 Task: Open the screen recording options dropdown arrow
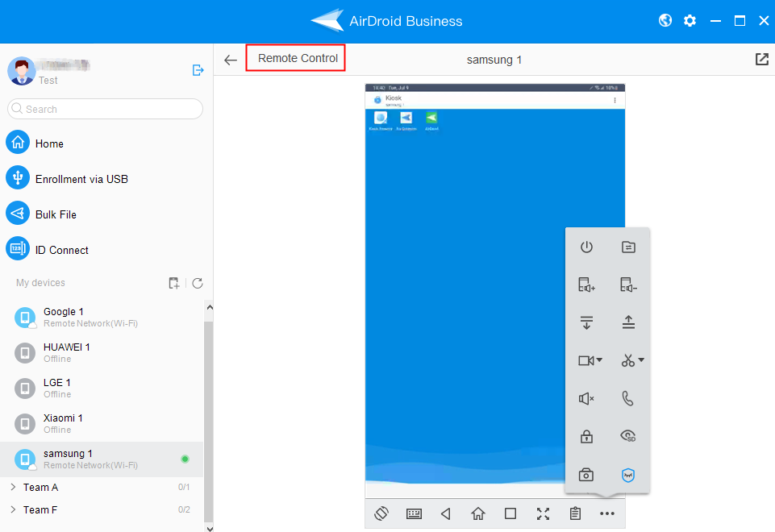coord(601,360)
